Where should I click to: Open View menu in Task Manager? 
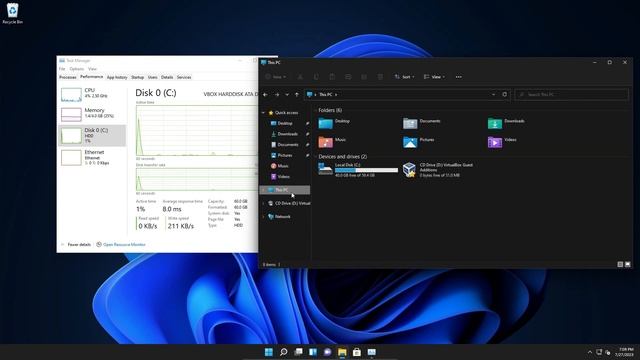pyautogui.click(x=93, y=69)
